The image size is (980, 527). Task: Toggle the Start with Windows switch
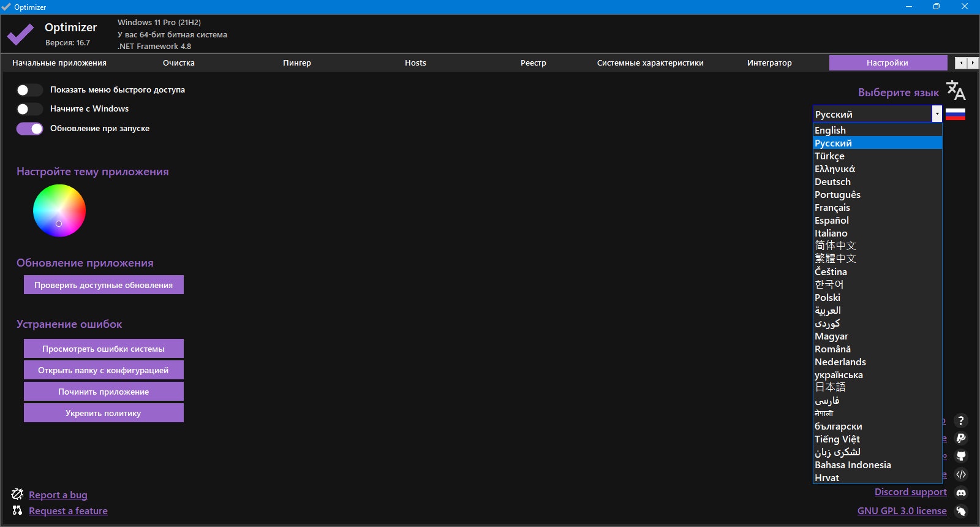[29, 109]
